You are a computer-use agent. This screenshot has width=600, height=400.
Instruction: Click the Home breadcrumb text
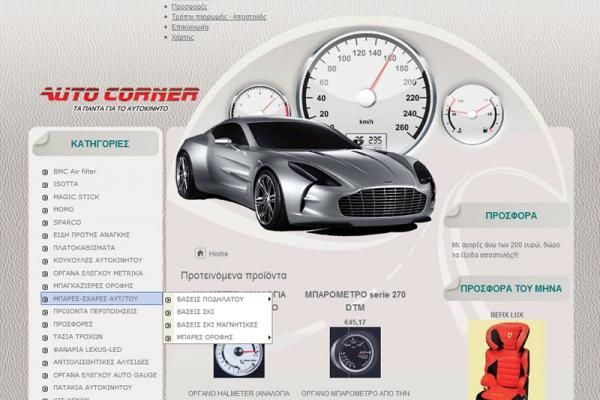tap(218, 253)
